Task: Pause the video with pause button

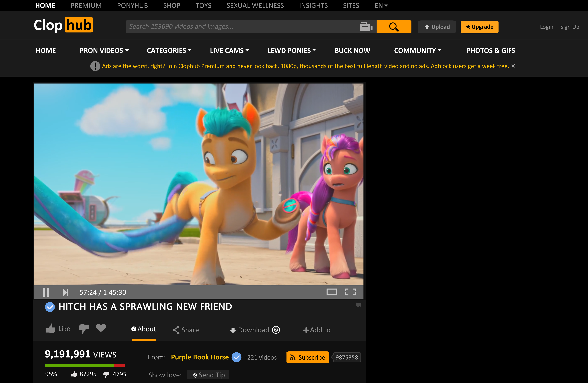Action: [x=46, y=292]
